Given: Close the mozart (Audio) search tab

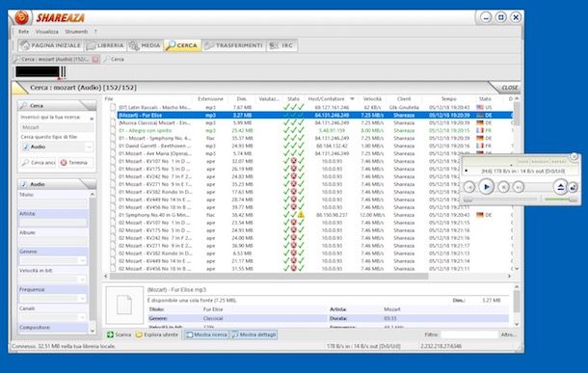Looking at the screenshot, I should (x=95, y=59).
